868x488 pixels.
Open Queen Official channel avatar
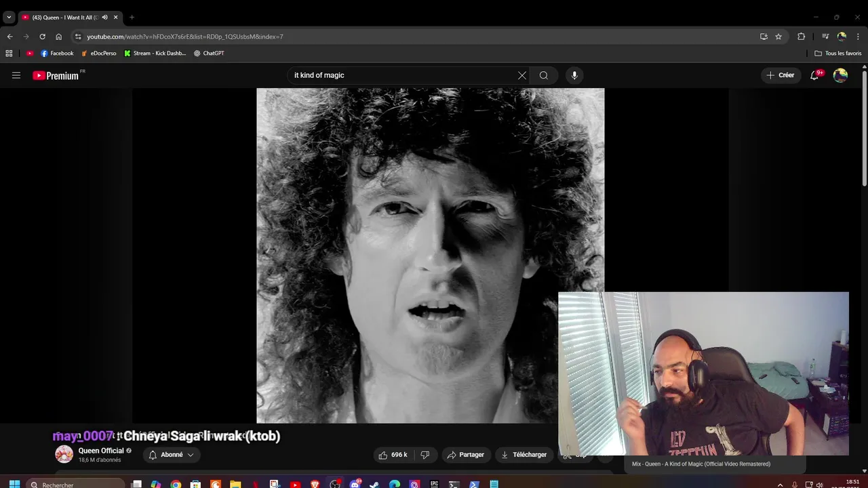point(64,455)
